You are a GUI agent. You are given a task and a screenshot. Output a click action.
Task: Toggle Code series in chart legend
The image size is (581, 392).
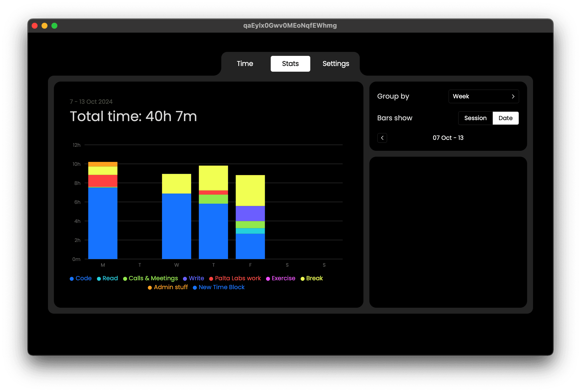(x=83, y=278)
